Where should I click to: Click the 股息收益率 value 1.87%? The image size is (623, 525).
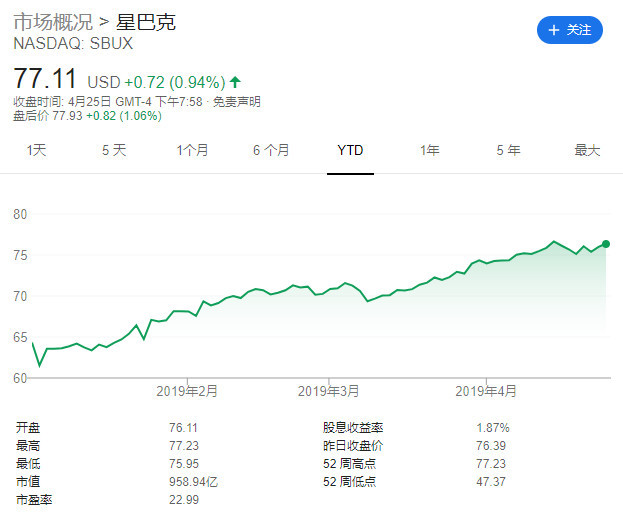pos(493,428)
